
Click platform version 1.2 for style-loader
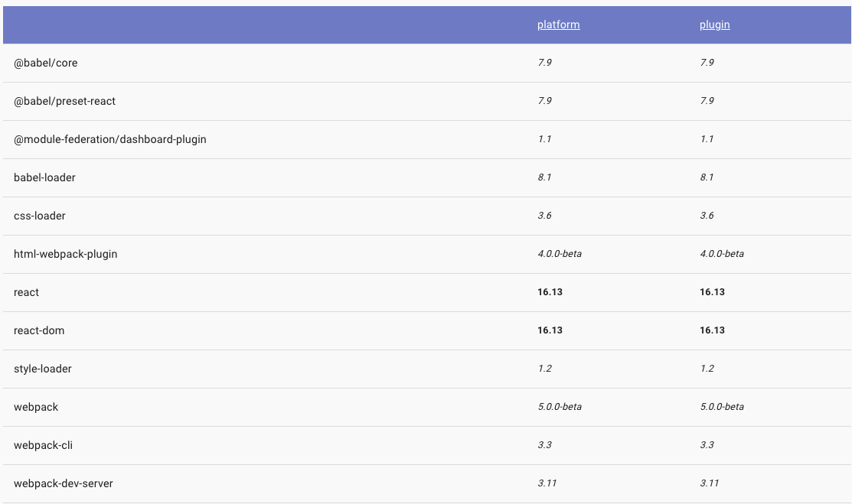[x=544, y=368]
